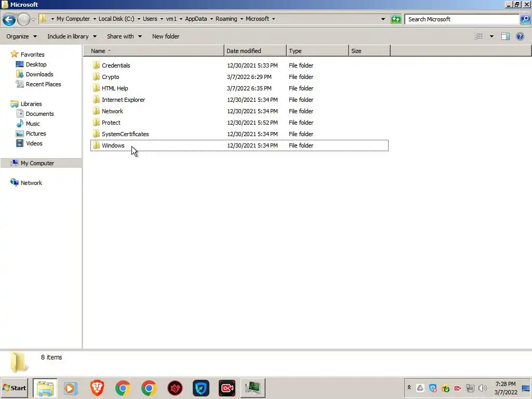
Task: Click into the Search Microsoft box
Action: (x=462, y=19)
